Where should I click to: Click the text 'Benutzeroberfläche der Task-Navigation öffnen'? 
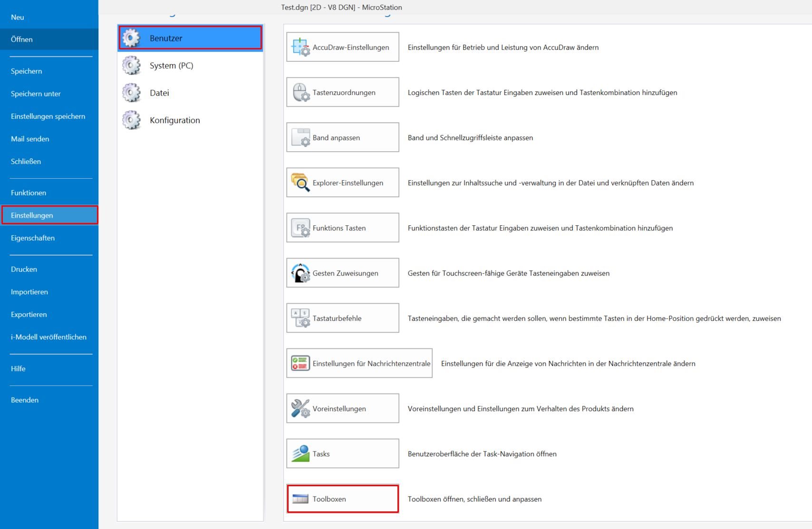pos(482,454)
